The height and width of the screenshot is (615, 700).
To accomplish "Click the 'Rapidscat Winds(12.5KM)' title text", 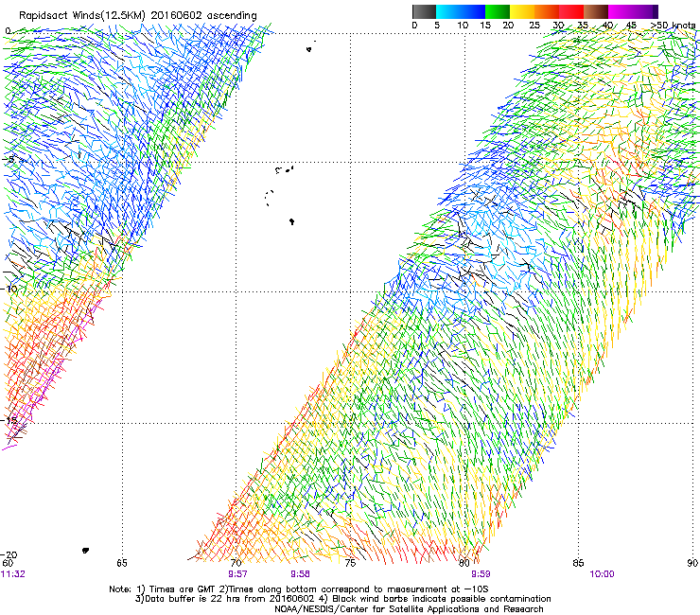I will [82, 16].
